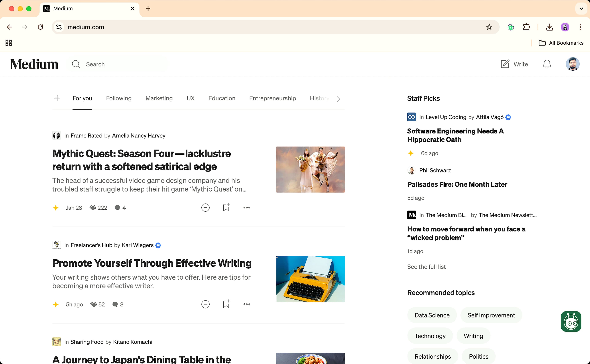
Task: Open the green robot floating assistant button
Action: 571,321
